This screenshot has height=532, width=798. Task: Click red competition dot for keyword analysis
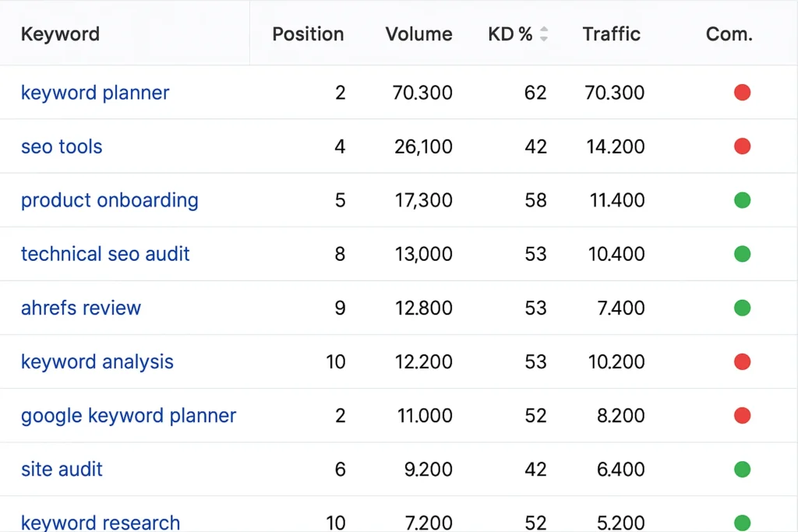click(742, 361)
